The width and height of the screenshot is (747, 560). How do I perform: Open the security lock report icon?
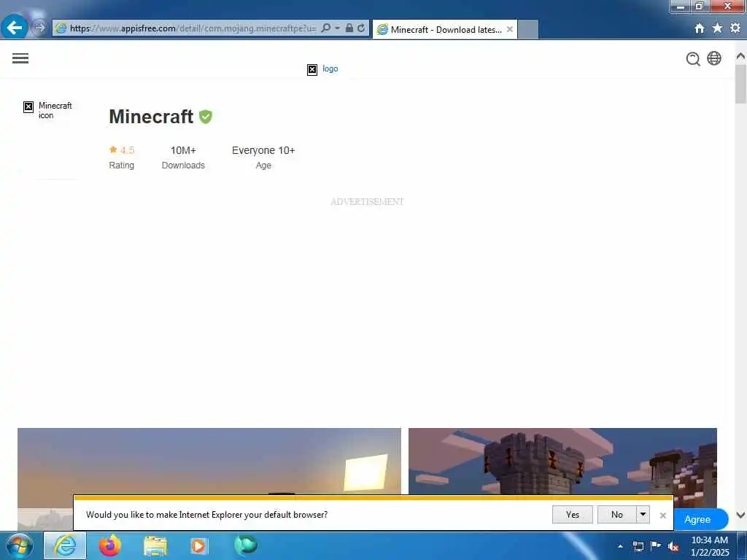coord(349,28)
